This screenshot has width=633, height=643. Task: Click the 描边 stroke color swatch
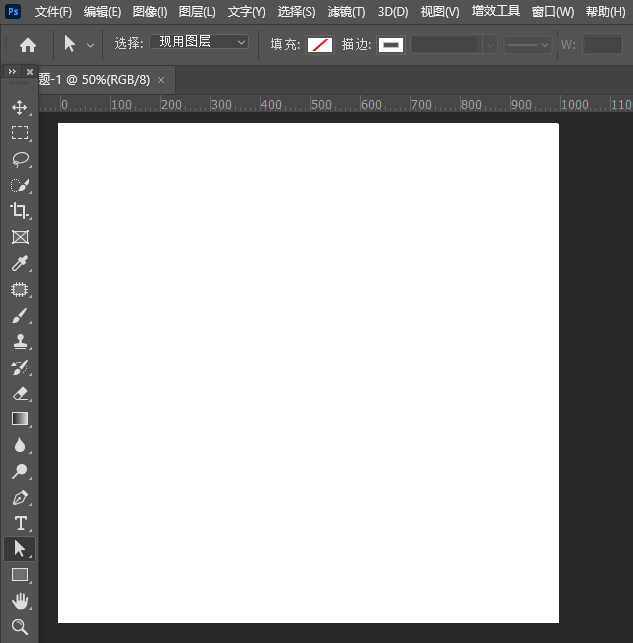click(391, 45)
